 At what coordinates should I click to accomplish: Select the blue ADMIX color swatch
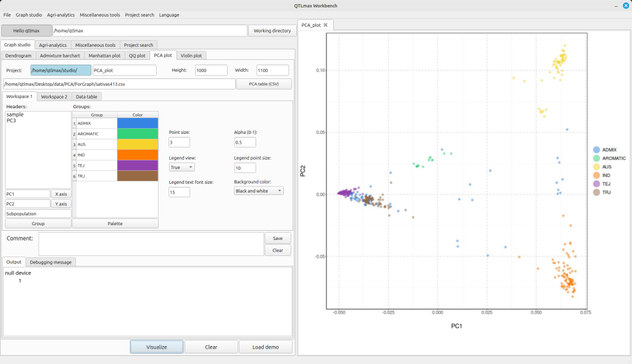(137, 123)
